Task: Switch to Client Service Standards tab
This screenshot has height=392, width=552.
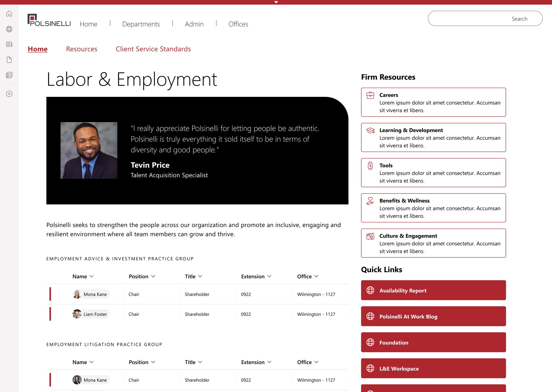Action: [x=153, y=49]
